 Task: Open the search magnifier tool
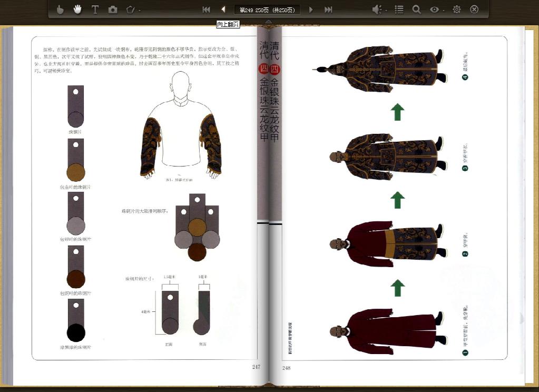(416, 9)
